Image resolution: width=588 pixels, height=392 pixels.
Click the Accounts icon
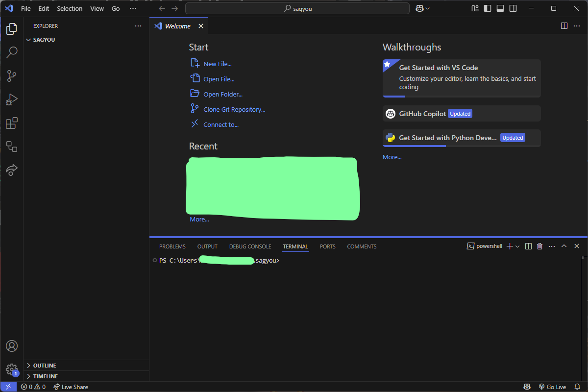[12, 346]
